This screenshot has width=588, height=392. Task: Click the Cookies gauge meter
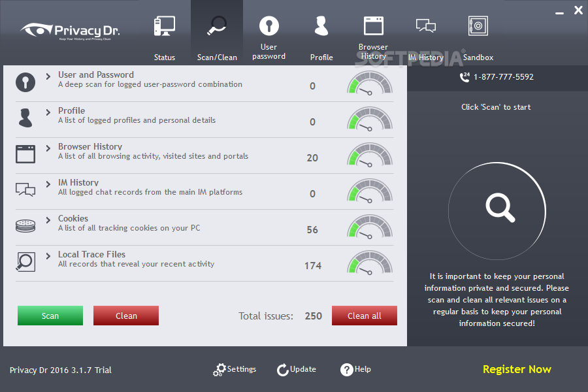tap(370, 227)
